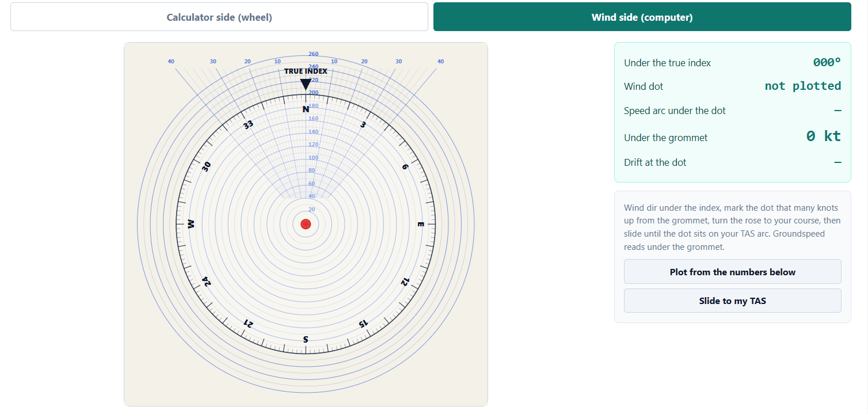Click the "Drift at the dot" label
868x414 pixels.
(655, 162)
